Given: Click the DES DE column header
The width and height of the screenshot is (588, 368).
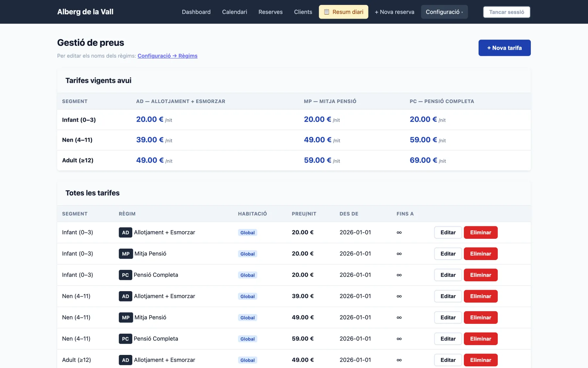Looking at the screenshot, I should pos(349,214).
